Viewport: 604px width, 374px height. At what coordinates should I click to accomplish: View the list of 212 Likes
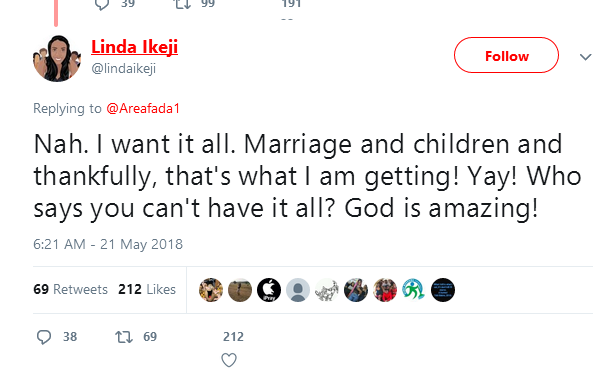click(147, 289)
